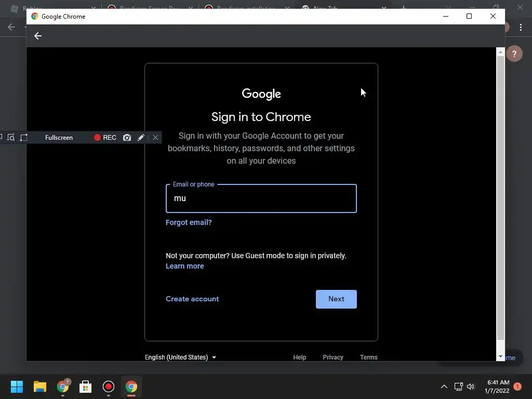Maximize the Google Chrome sign-in window
Viewport: 532px width, 399px height.
[469, 16]
